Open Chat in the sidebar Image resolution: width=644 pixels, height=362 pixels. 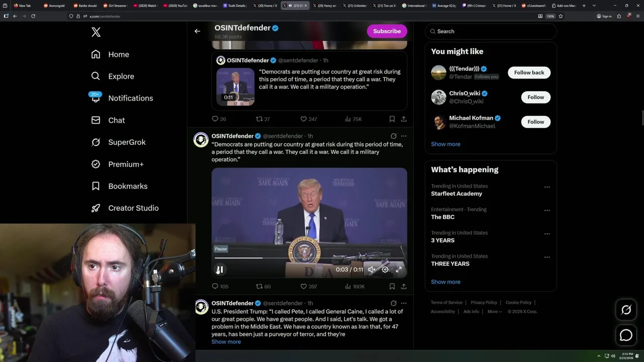(108, 120)
